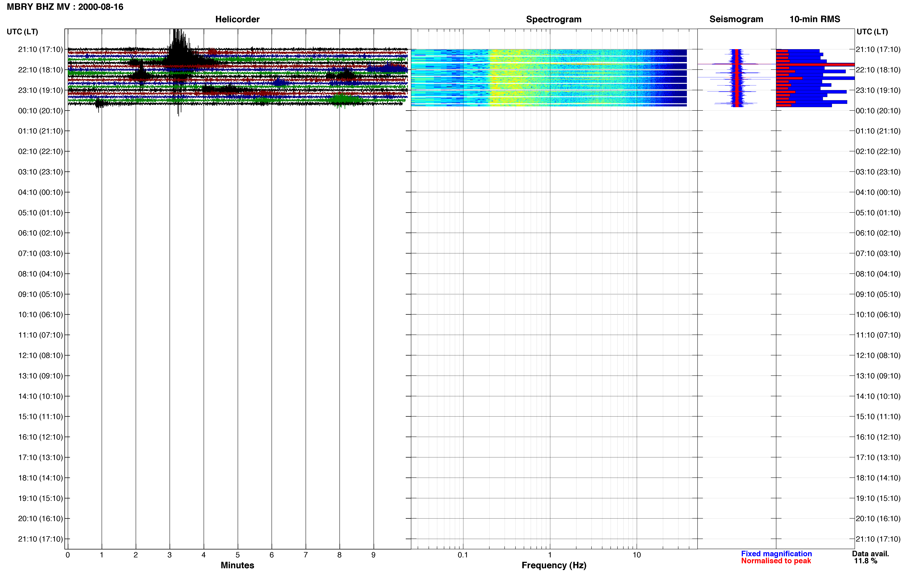
Task: Click minute tick label 3 on helicorder axis
Action: pos(170,555)
